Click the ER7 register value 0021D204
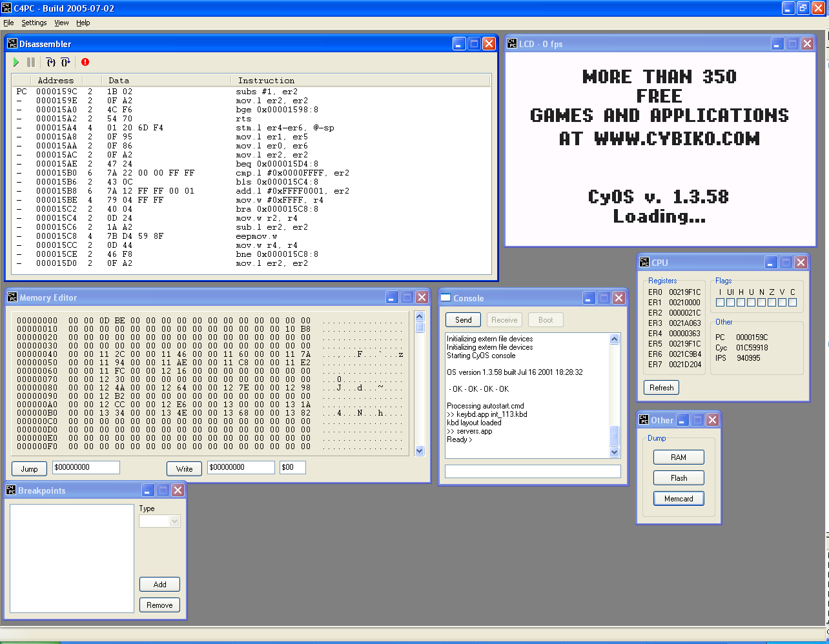This screenshot has width=829, height=644. click(x=684, y=365)
